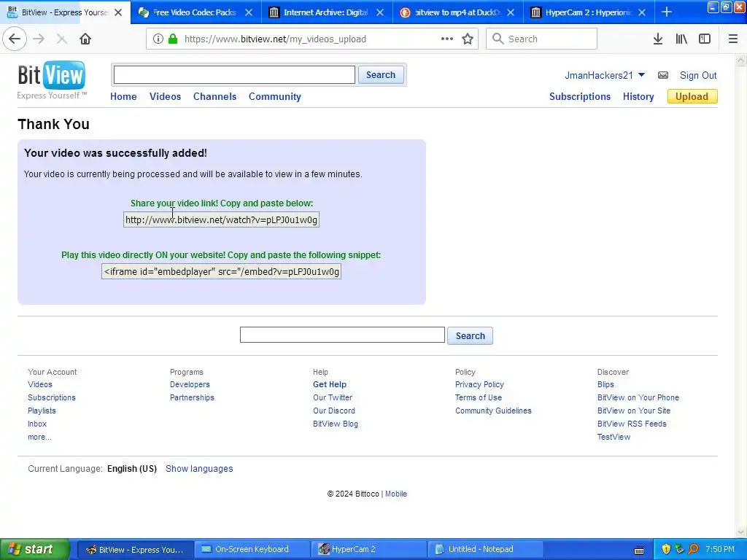Screen dimensions: 747x560
Task: Click Show languages link
Action: tap(199, 469)
